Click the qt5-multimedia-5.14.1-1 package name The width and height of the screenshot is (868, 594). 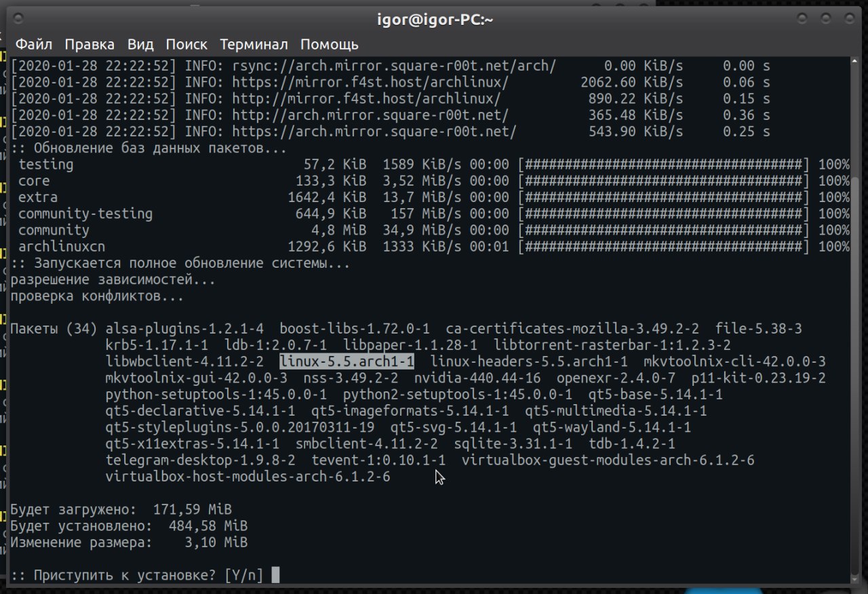pos(616,411)
